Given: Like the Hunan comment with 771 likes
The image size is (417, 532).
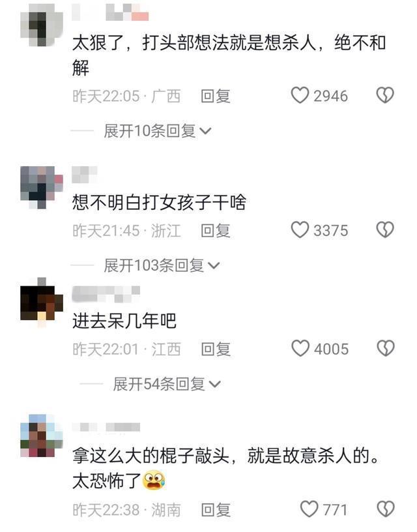Looking at the screenshot, I should (x=309, y=509).
